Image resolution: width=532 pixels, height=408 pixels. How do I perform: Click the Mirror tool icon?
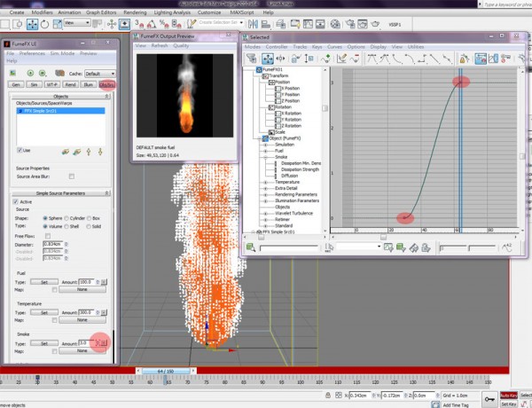point(253,24)
